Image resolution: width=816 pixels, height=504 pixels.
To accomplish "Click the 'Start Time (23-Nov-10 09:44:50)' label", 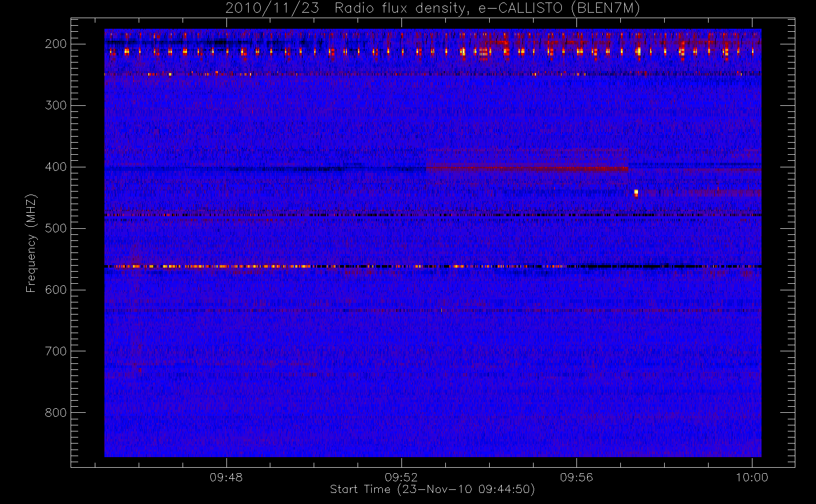I will [432, 489].
